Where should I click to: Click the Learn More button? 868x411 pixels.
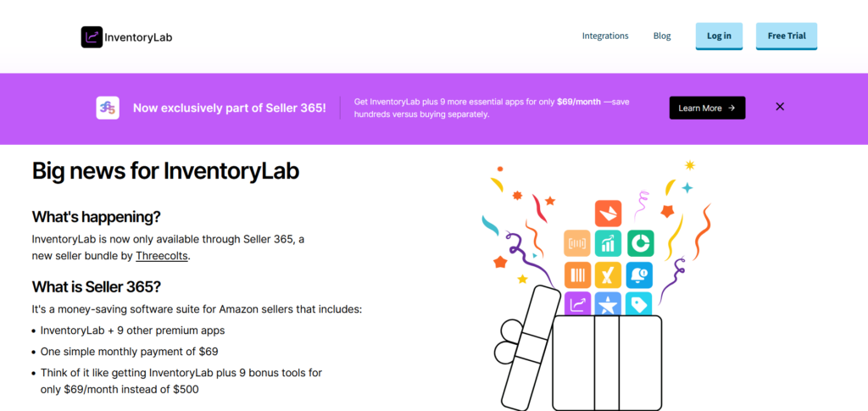(x=707, y=108)
